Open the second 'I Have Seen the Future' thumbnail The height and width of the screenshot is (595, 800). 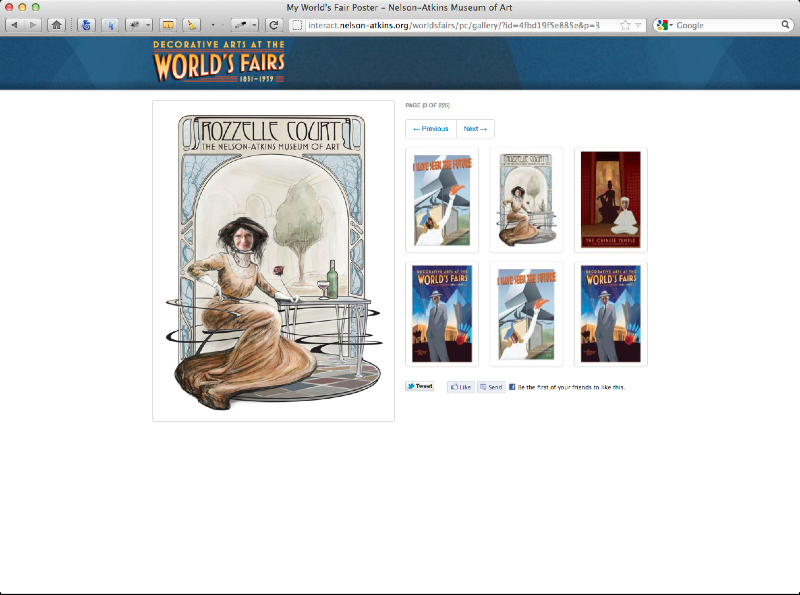[526, 314]
